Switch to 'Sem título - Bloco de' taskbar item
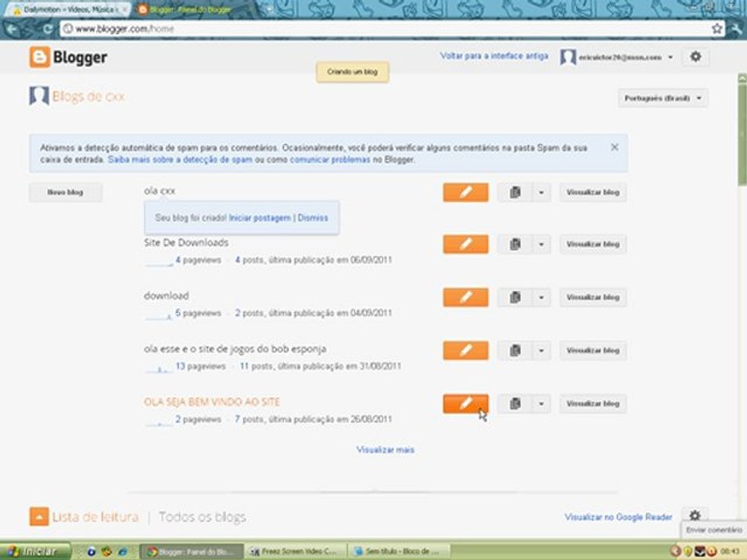Screen dimensions: 747x560 point(398,551)
